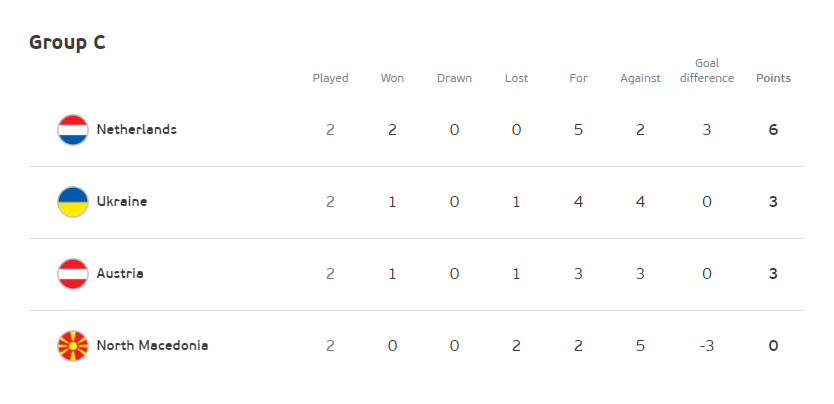Click North Macedonia goal difference -3
The height and width of the screenshot is (404, 834).
(706, 346)
